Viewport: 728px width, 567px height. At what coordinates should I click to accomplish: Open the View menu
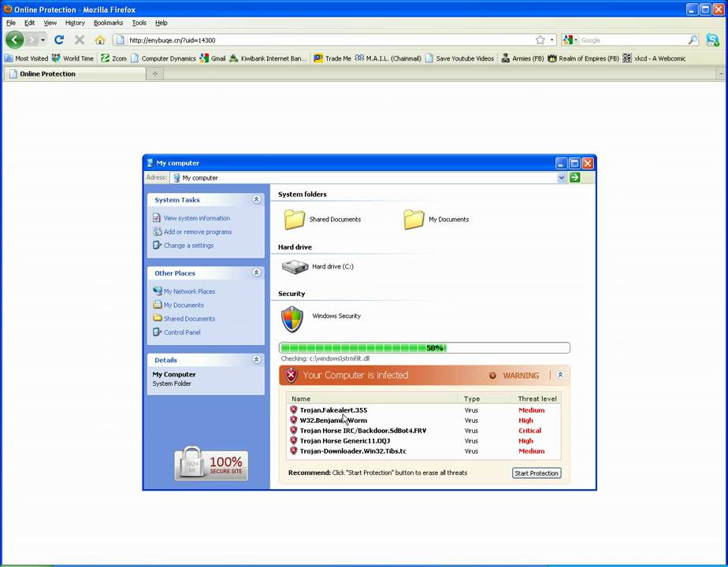[x=50, y=23]
